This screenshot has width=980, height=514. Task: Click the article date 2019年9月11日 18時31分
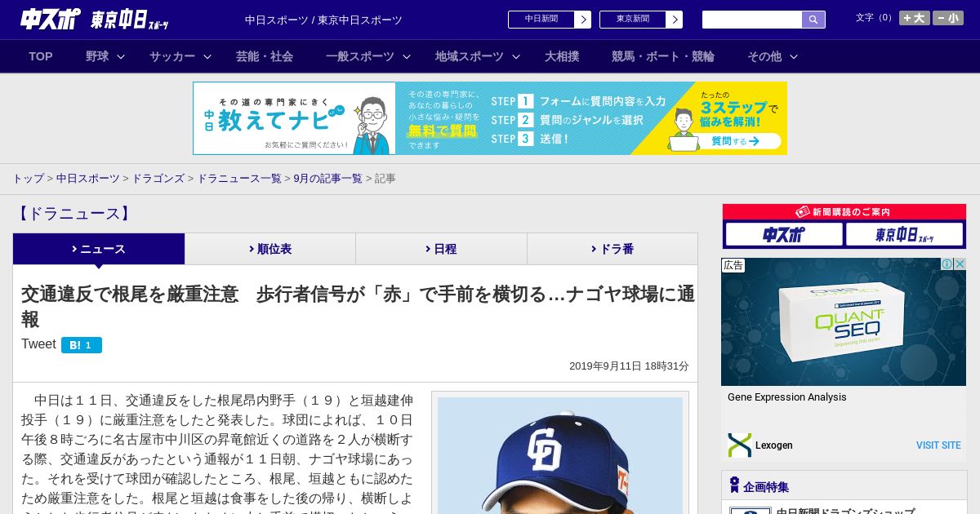click(x=629, y=366)
